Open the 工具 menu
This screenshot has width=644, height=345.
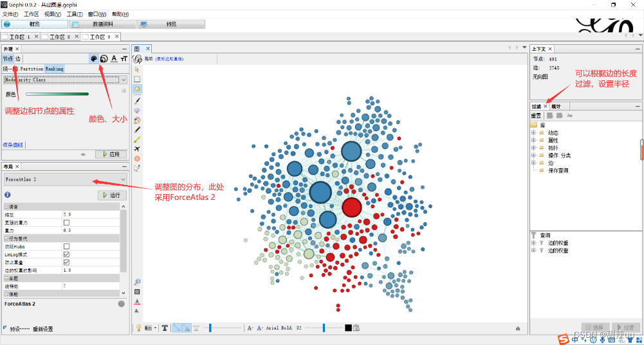pyautogui.click(x=75, y=14)
